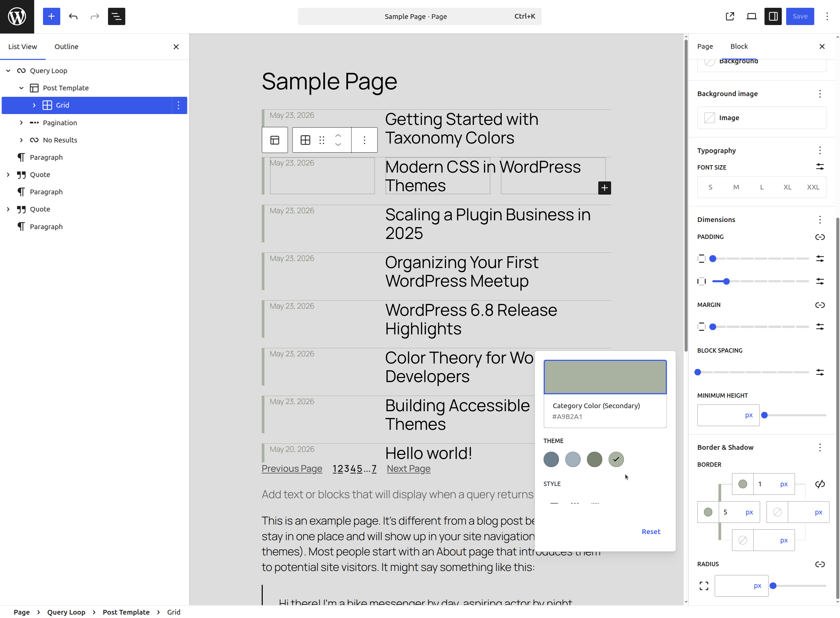
Task: Switch to the Block settings tab
Action: pos(739,46)
